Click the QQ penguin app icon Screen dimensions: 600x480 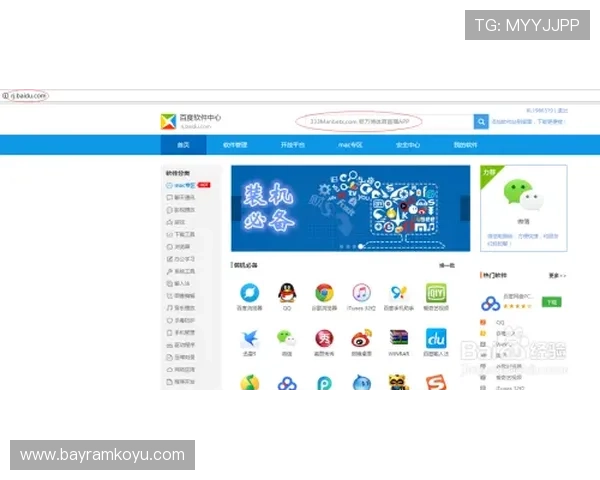click(x=287, y=293)
